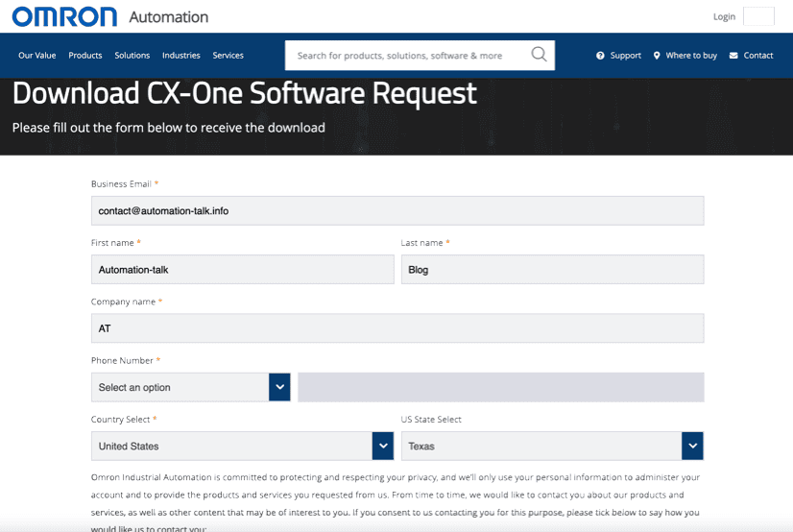793x532 pixels.
Task: Click the First name field
Action: click(x=242, y=270)
